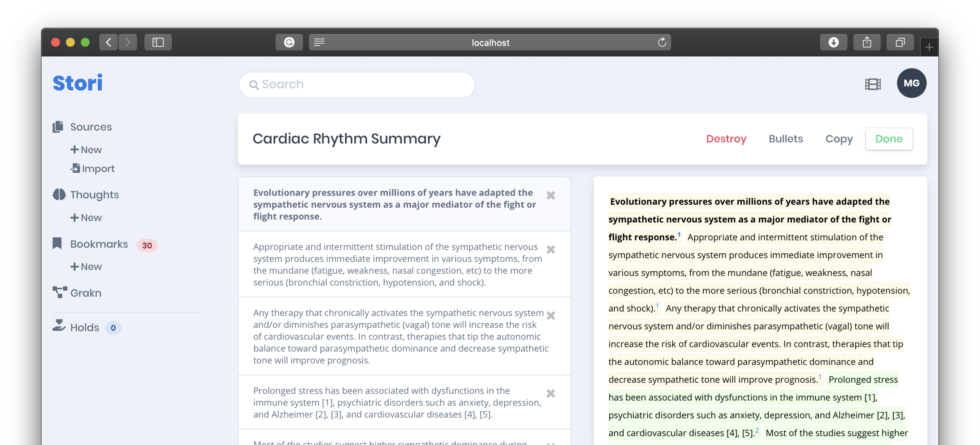Click the Thoughts brain icon
The height and width of the screenshot is (445, 980).
pyautogui.click(x=59, y=195)
